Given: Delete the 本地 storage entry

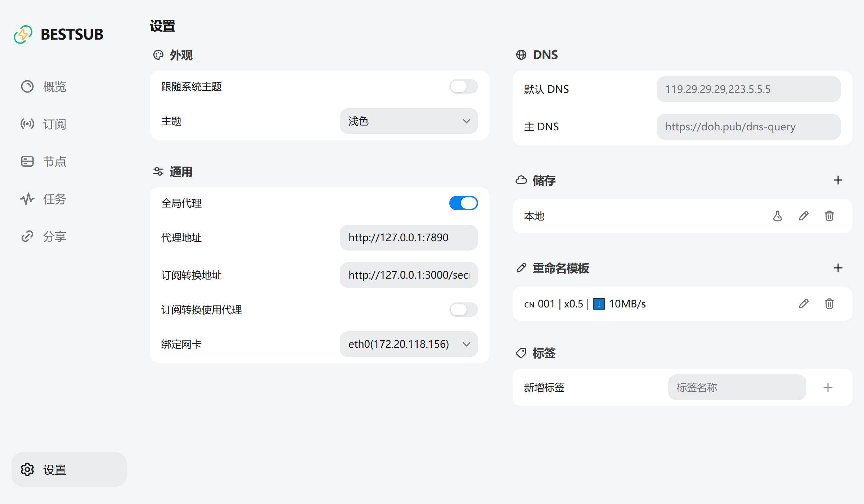Looking at the screenshot, I should pyautogui.click(x=829, y=216).
